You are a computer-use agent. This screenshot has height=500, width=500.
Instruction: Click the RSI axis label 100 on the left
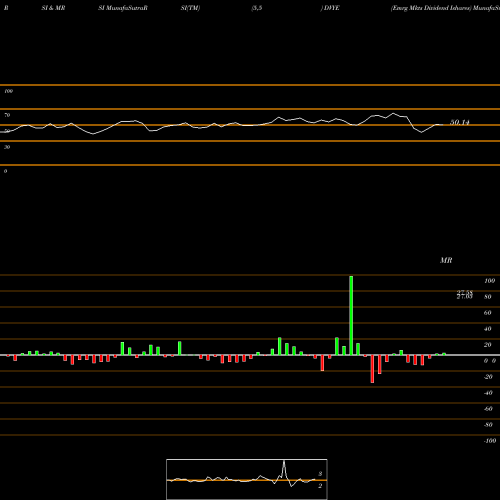8,91
